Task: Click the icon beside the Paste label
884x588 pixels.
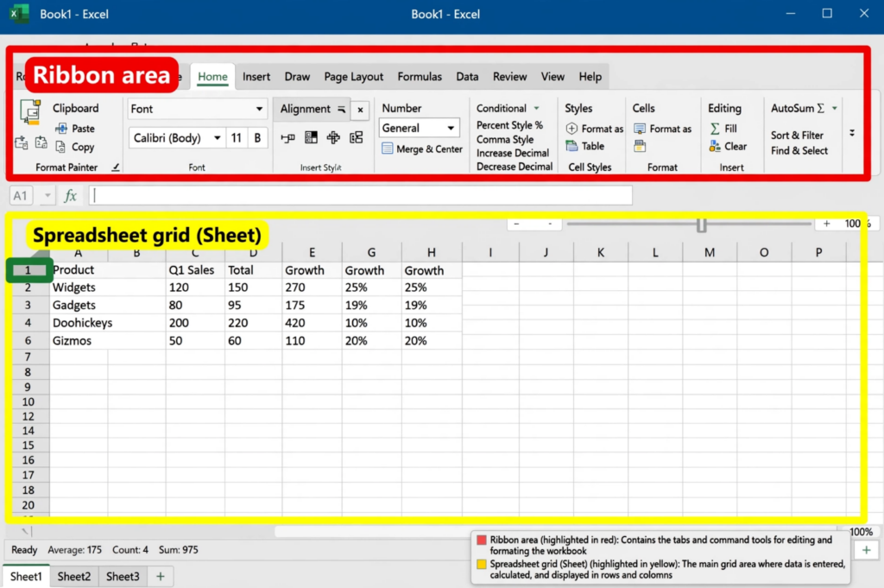Action: click(x=61, y=129)
